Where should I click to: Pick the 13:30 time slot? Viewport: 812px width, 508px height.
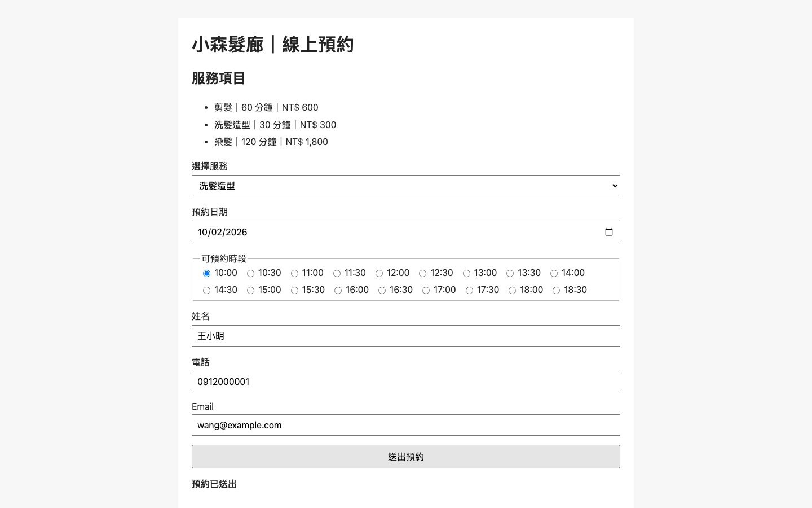pos(510,273)
